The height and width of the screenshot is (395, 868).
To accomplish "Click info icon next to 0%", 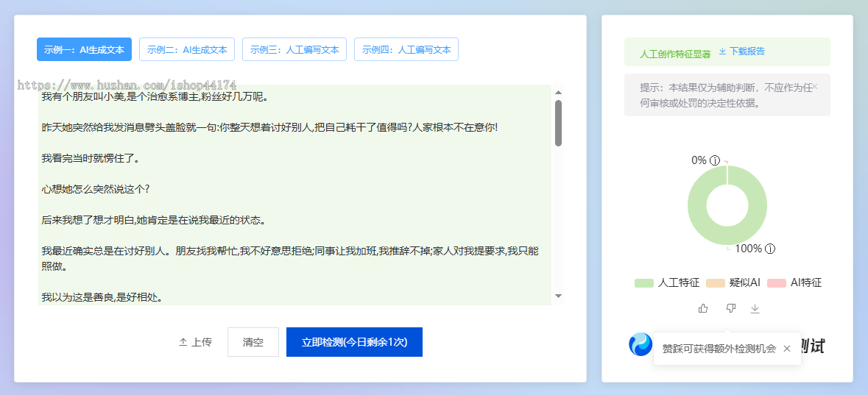I will 715,160.
